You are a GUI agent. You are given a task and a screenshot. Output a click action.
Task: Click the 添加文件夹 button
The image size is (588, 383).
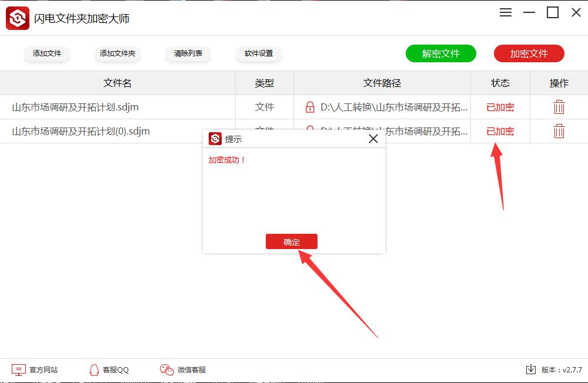coord(118,53)
